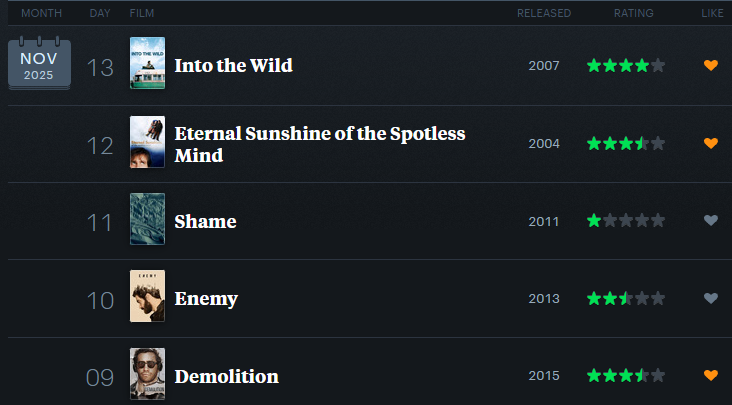Open the Into the Wild poster thumbnail

click(147, 64)
